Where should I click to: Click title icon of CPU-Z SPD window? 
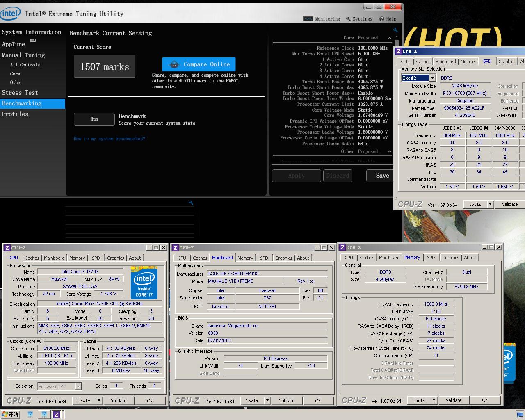coord(398,51)
